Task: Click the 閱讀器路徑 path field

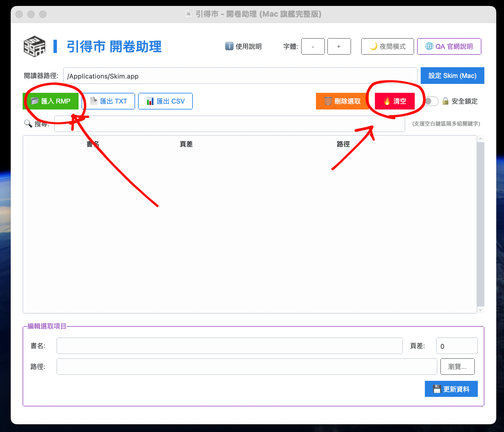Action: [240, 76]
